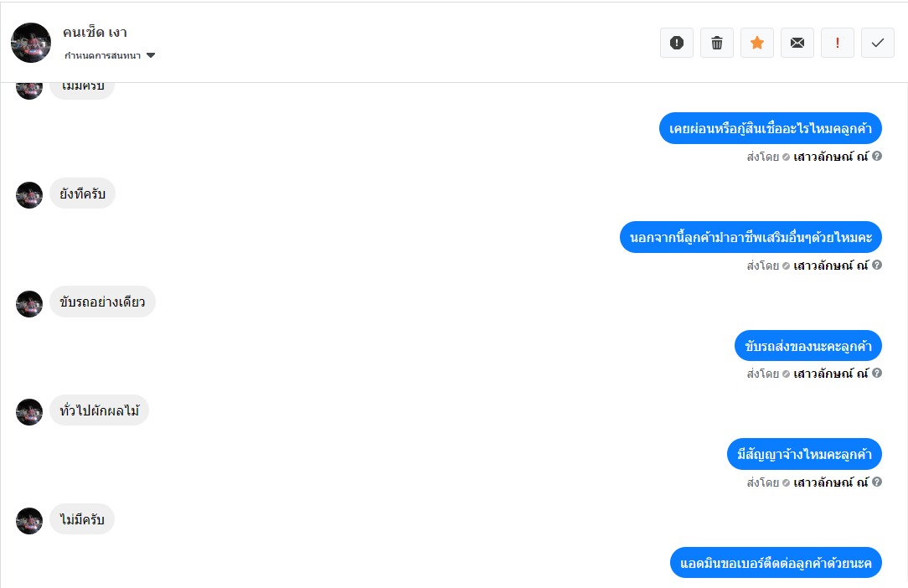Delete conversation with the trash icon
The image size is (908, 588).
click(717, 43)
